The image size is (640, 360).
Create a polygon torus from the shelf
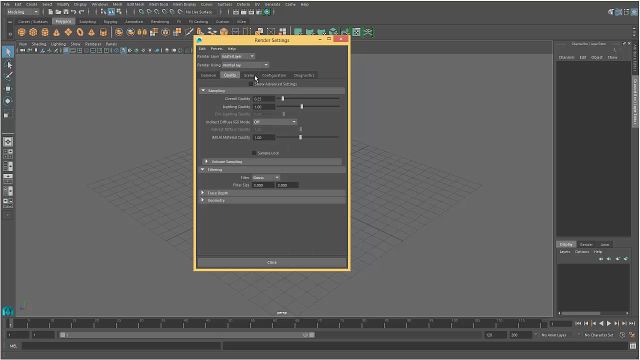(x=80, y=32)
